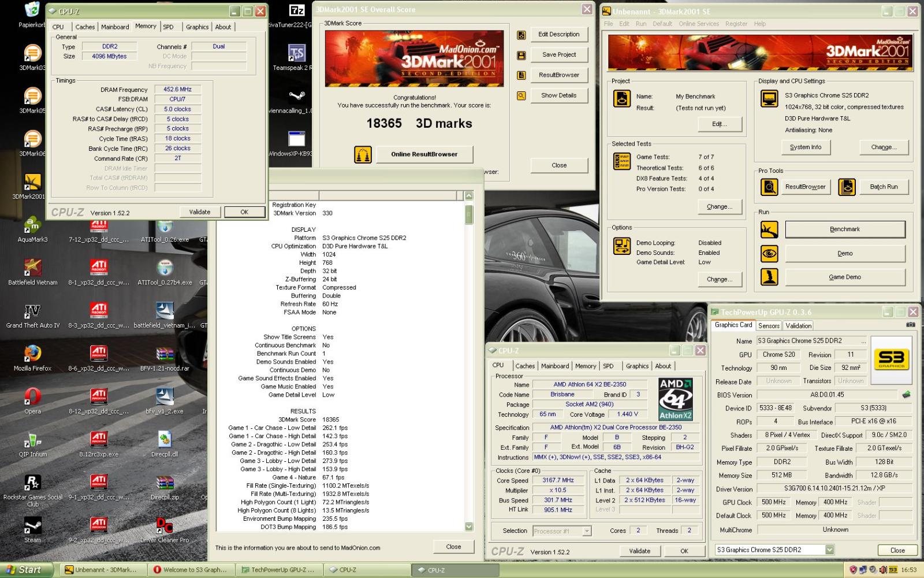This screenshot has width=924, height=578.
Task: Click Save Project floppy icon
Action: pyautogui.click(x=521, y=55)
